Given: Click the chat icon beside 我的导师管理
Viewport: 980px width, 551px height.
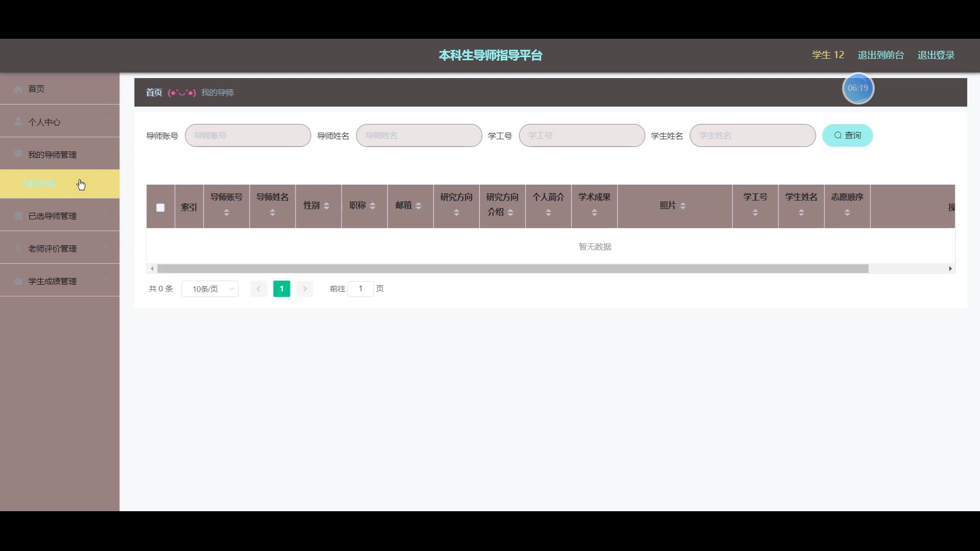Looking at the screenshot, I should pyautogui.click(x=18, y=154).
